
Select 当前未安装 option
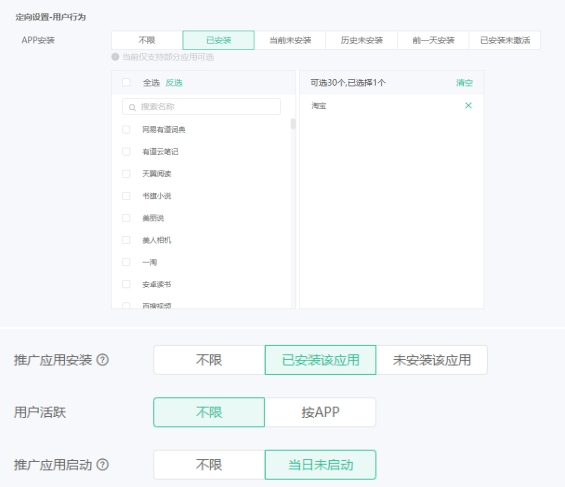point(290,40)
